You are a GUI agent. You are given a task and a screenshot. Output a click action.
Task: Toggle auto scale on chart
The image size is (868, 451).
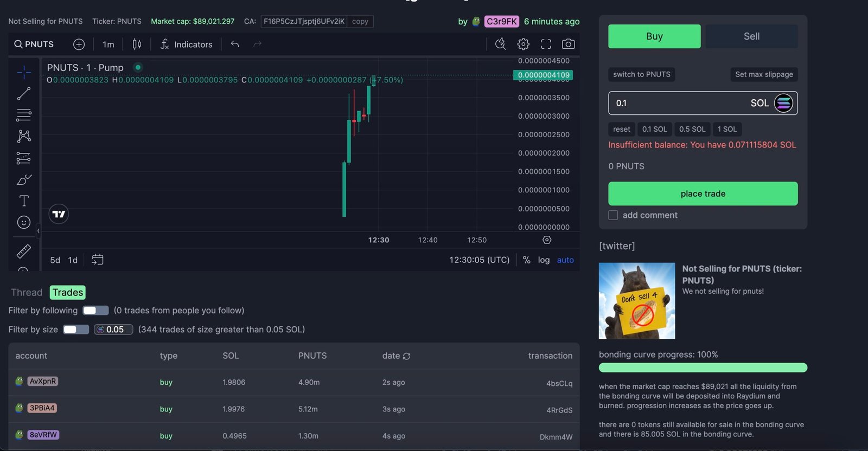(565, 260)
